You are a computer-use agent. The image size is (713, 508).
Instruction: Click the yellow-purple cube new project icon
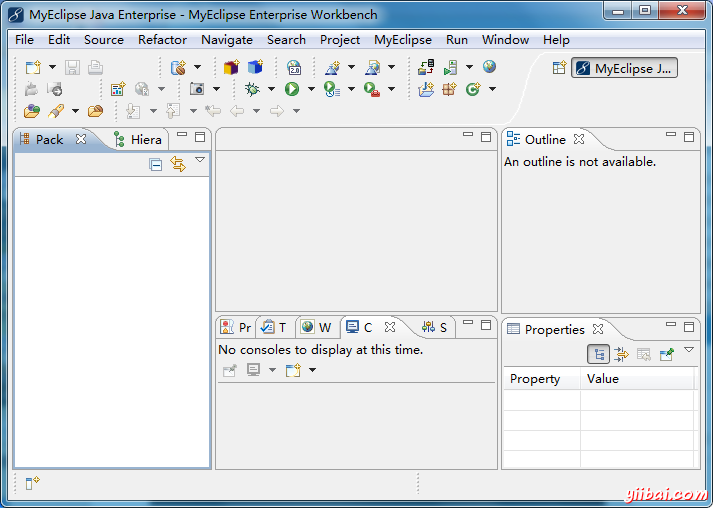[231, 67]
